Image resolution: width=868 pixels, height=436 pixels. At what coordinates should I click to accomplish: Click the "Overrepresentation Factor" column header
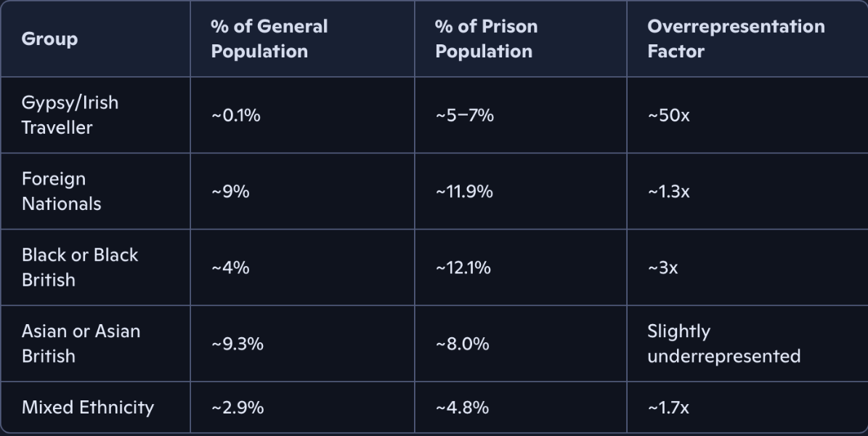tap(735, 39)
